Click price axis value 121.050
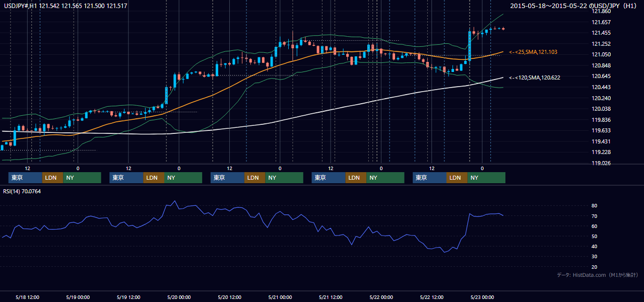The width and height of the screenshot is (644, 302). [602, 54]
